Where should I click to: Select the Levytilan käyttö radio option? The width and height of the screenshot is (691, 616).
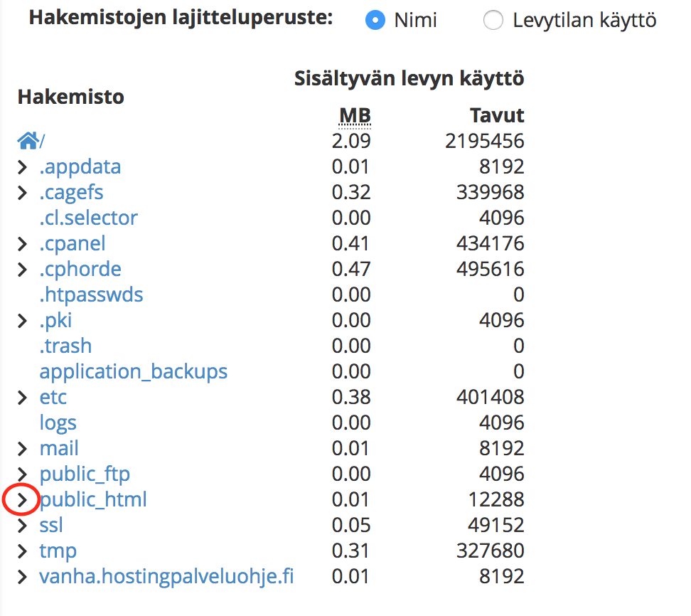coord(493,21)
